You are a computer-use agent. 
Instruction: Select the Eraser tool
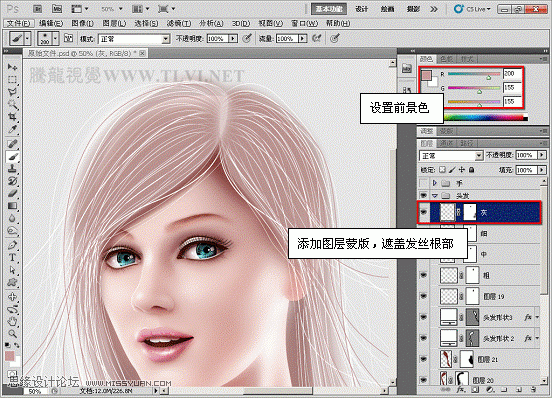pos(13,194)
